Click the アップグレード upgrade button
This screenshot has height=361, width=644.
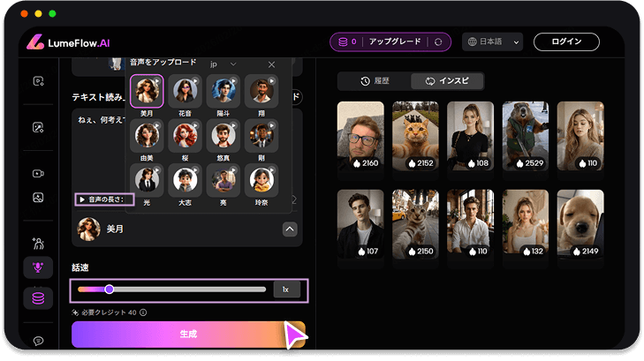coord(393,41)
